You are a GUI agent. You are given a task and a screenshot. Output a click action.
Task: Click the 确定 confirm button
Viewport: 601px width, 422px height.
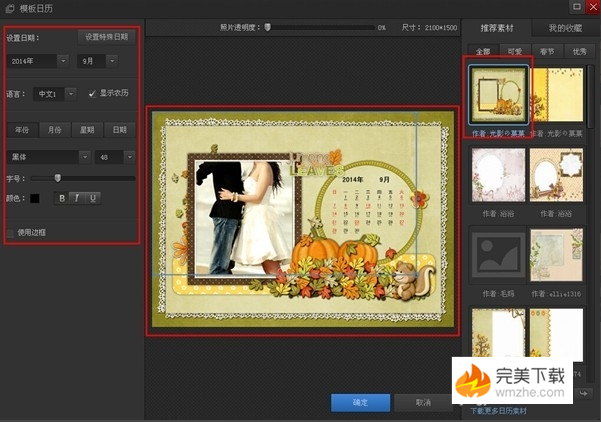tap(360, 402)
